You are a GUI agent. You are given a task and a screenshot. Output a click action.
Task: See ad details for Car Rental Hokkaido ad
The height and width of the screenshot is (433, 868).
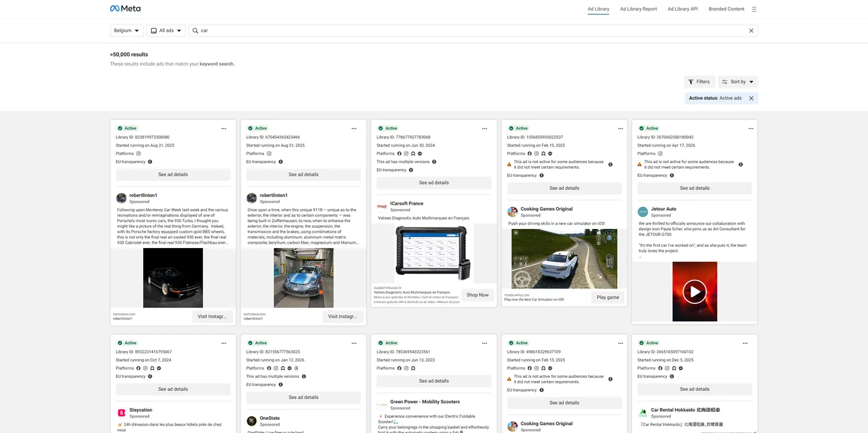(694, 389)
